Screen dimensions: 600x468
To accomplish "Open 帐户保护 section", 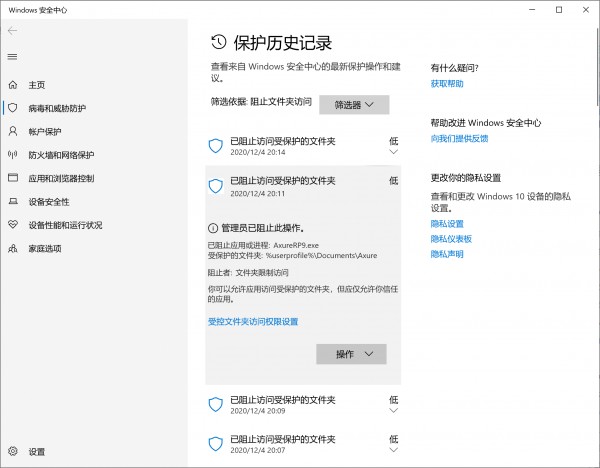I will point(45,132).
